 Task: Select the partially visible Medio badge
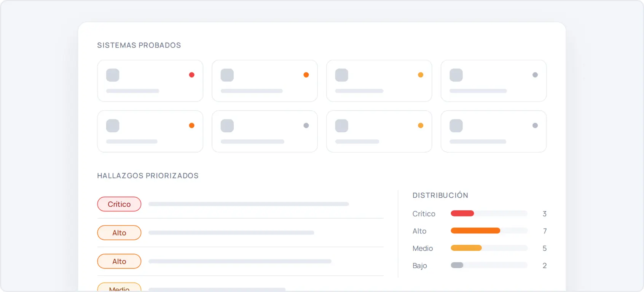coord(119,287)
